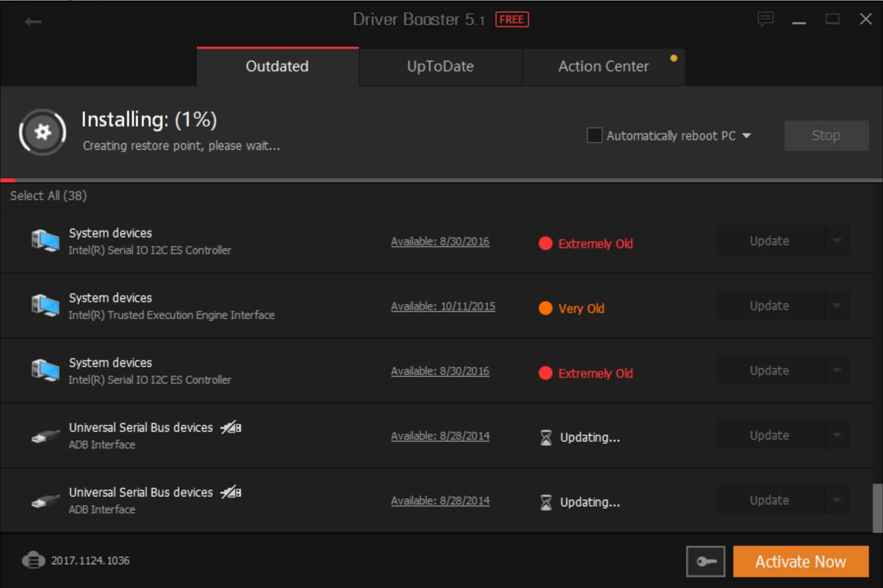Select the Intel(R) Trusted Execution Engine Interface row
Viewport: 883px width, 588px height.
tap(437, 306)
